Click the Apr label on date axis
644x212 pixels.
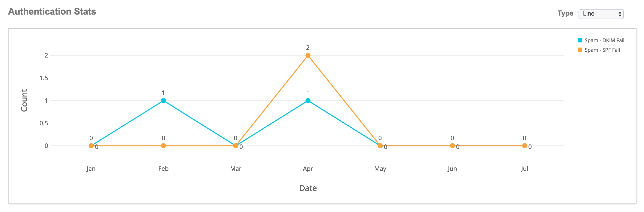pos(308,169)
